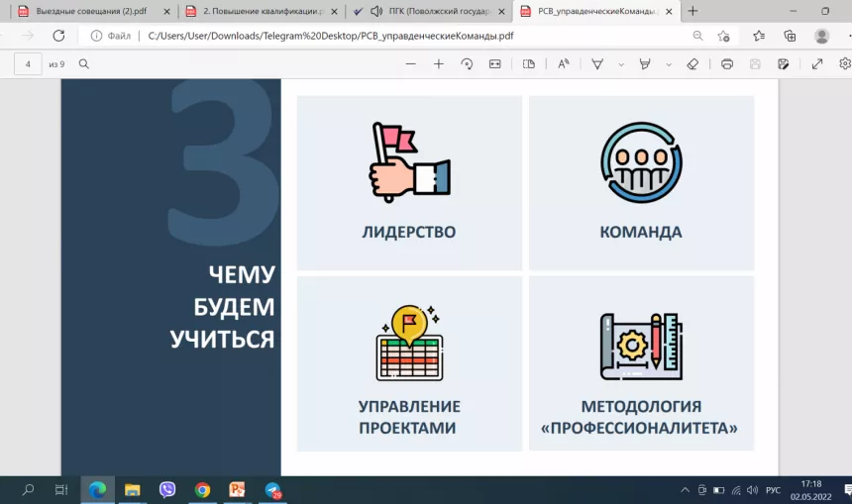Click the zoom in plus icon

pyautogui.click(x=439, y=64)
